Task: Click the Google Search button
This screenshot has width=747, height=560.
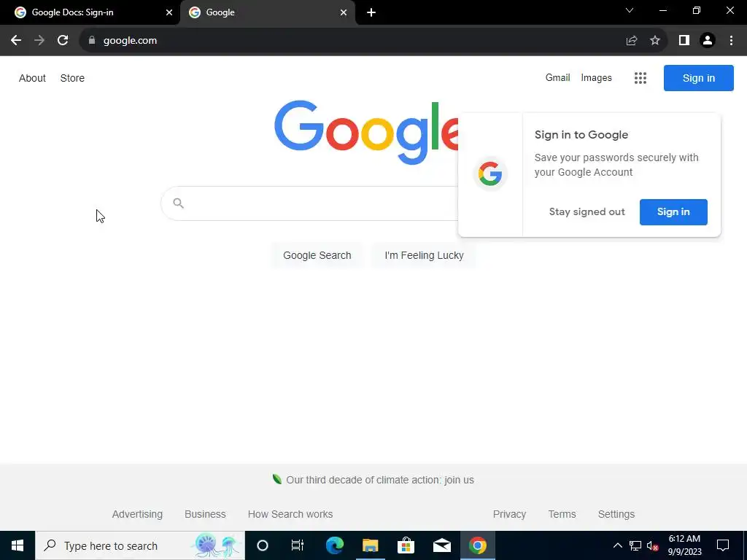Action: [317, 255]
